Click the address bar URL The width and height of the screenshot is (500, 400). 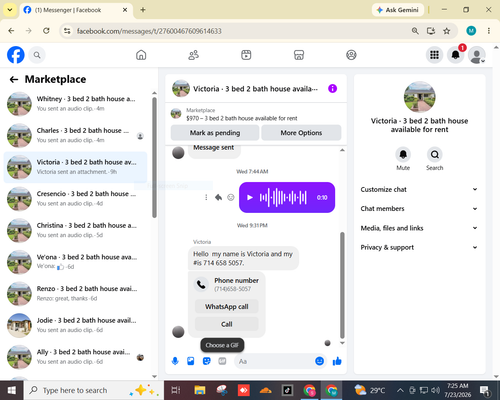pyautogui.click(x=149, y=31)
